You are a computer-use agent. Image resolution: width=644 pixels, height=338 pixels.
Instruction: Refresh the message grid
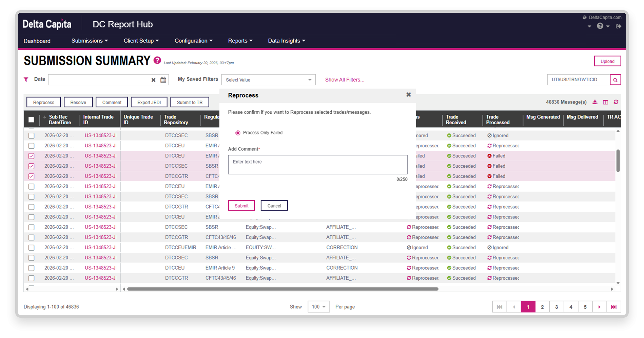[616, 102]
